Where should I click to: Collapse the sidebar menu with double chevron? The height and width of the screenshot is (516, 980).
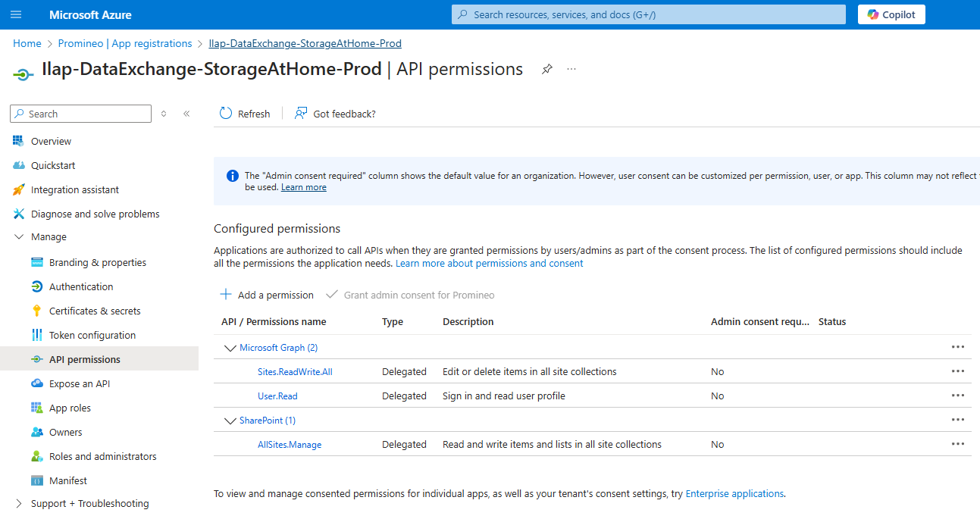point(186,114)
